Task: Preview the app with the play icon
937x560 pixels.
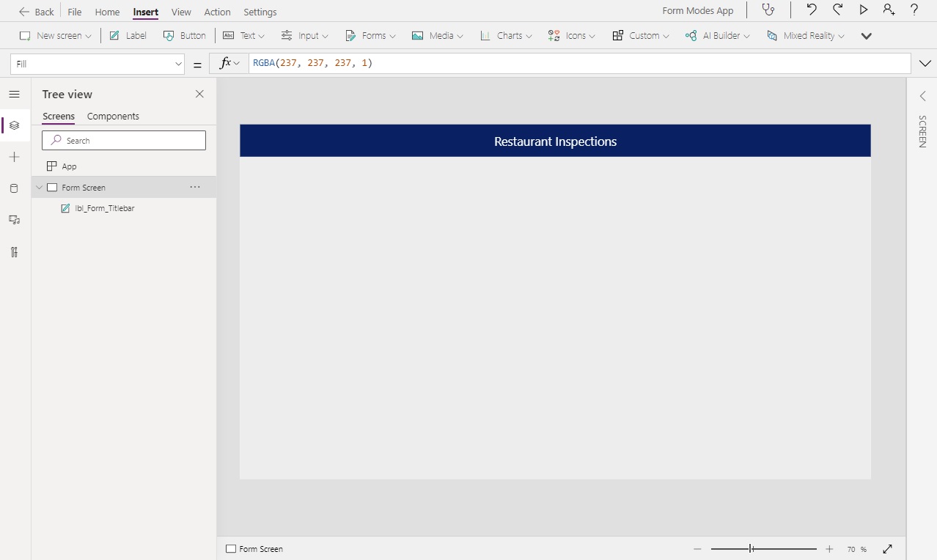Action: point(863,10)
